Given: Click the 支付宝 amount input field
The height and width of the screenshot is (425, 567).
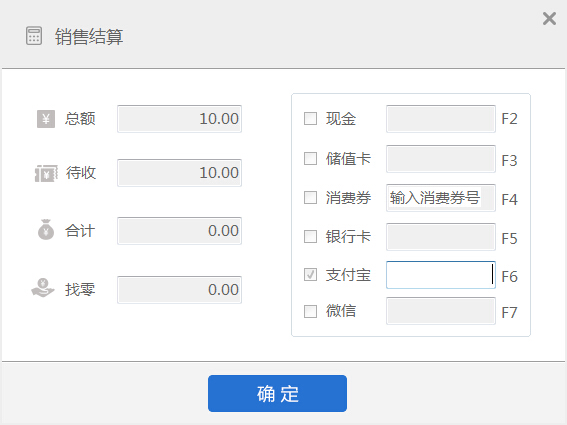Looking at the screenshot, I should click(x=441, y=275).
